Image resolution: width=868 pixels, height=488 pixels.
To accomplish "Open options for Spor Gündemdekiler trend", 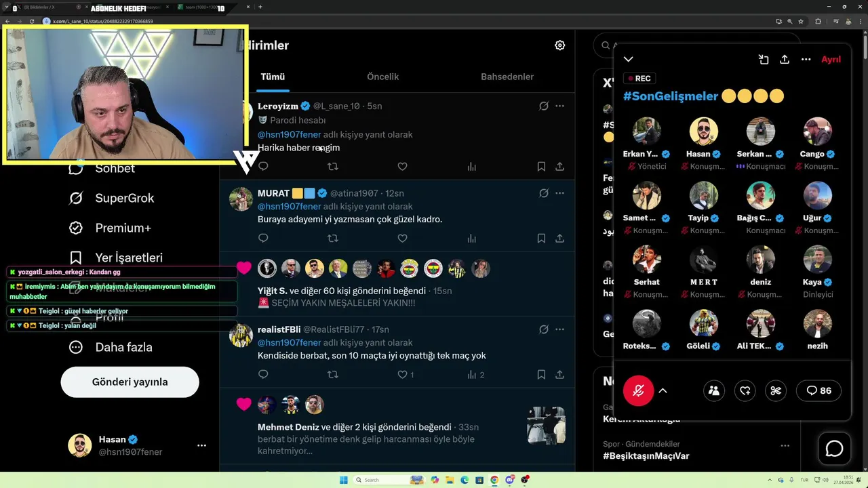I will [785, 446].
